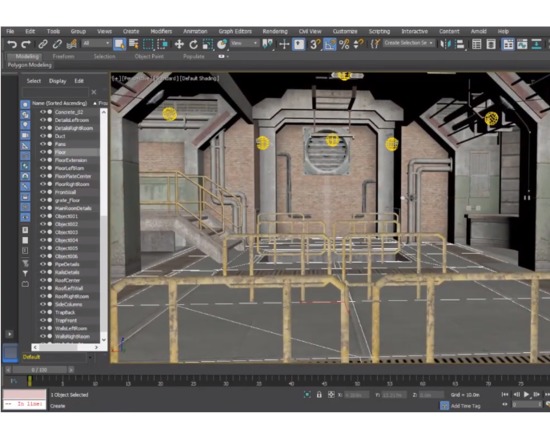Open the Create Selection Set dropdown

409,43
